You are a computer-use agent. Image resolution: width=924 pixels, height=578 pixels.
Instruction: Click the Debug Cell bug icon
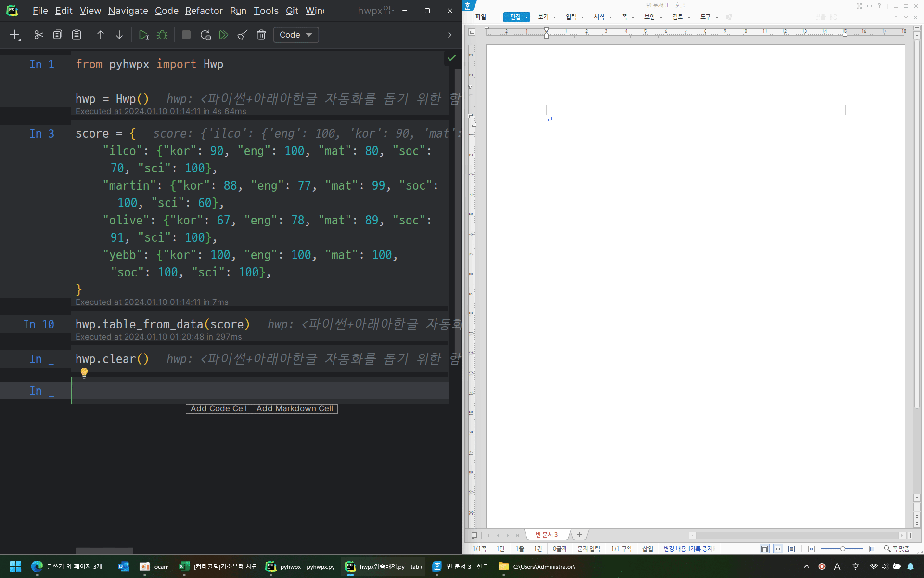[x=162, y=35]
